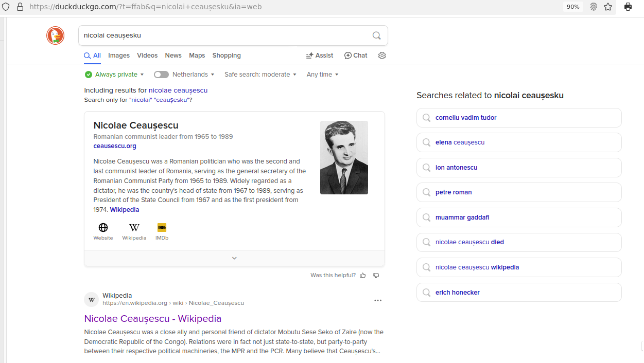Viewport: 644px width, 363px height.
Task: Select related search nicolae ceaușescu wikipedia
Action: pyautogui.click(x=519, y=267)
